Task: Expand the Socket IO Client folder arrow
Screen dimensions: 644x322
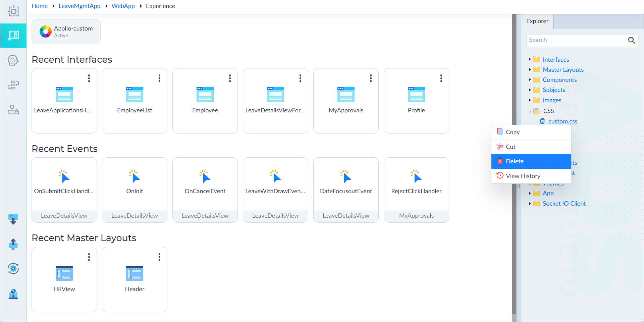Action: click(530, 204)
